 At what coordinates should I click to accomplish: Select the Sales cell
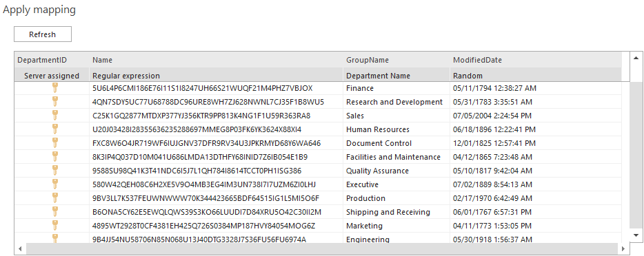tap(396, 116)
